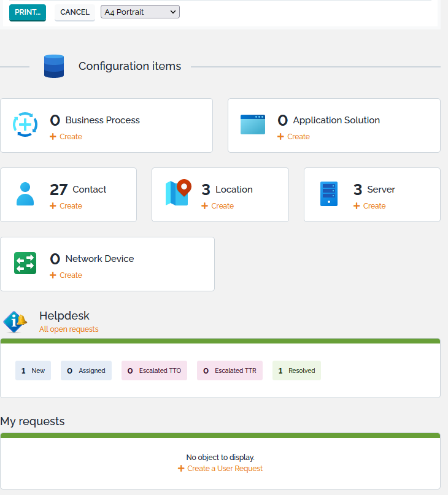Create a new Business Process
The image size is (448, 495).
(66, 137)
